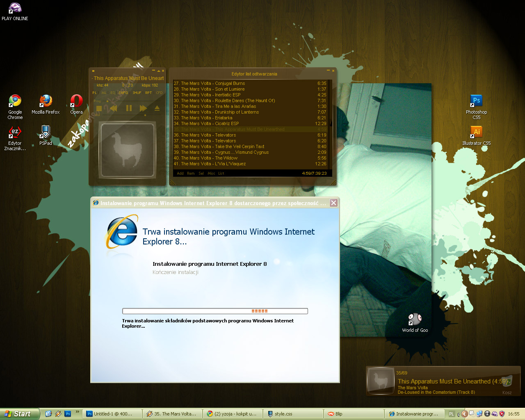Open the Add menu in playlist editor

(180, 173)
